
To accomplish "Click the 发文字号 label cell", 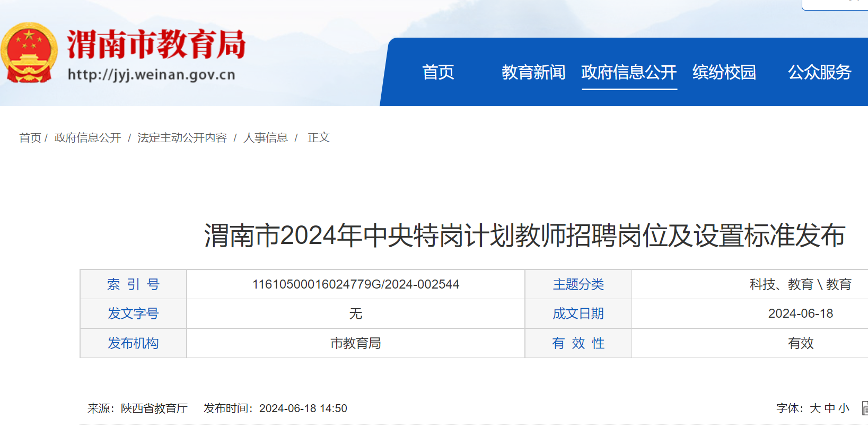I will tap(133, 313).
